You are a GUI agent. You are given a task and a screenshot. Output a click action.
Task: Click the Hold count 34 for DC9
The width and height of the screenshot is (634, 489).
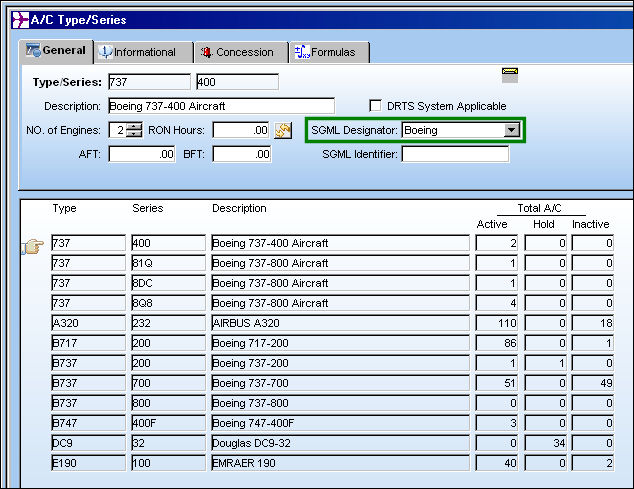click(x=545, y=443)
